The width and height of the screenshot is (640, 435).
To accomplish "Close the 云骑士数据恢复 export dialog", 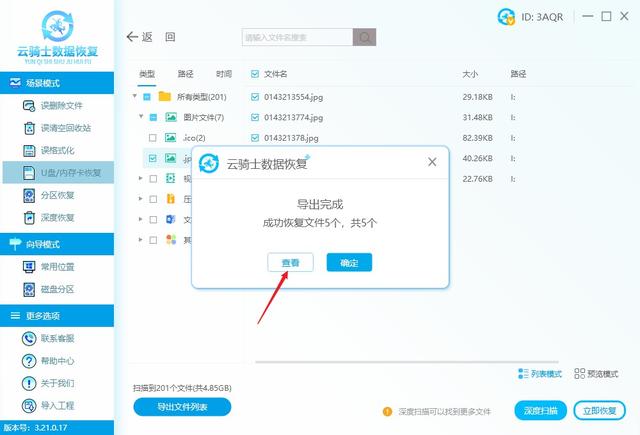I will [x=432, y=162].
